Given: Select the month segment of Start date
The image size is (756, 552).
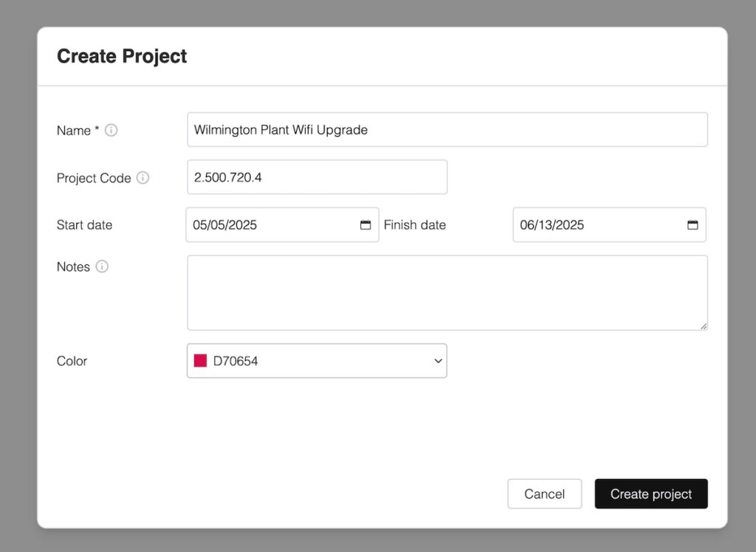Looking at the screenshot, I should 200,225.
